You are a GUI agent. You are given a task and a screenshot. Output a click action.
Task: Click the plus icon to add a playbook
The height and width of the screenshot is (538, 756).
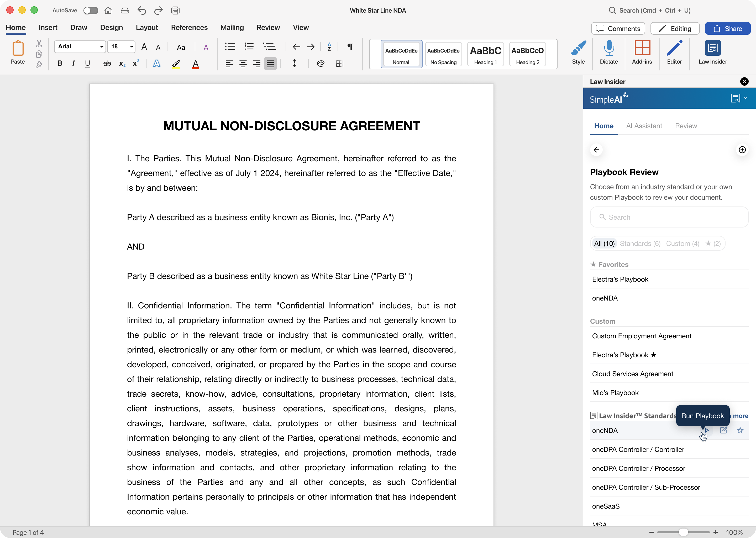742,150
